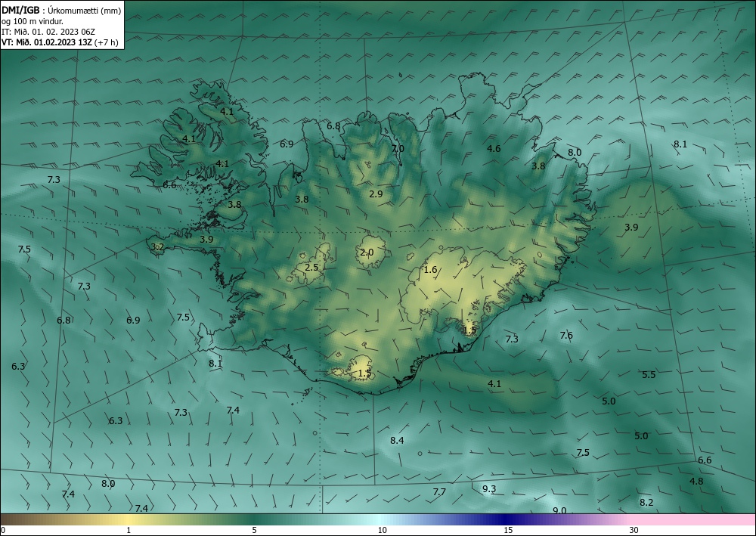Click the '10' label on the color scale
The height and width of the screenshot is (536, 756).
(383, 531)
